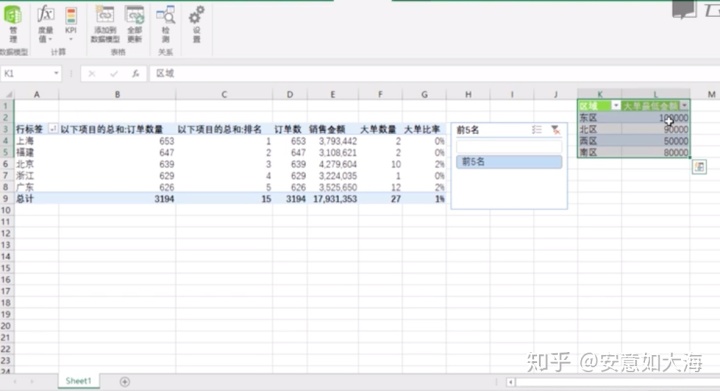This screenshot has width=720, height=391.
Task: Click the 东区 cell in table
Action: pos(600,118)
